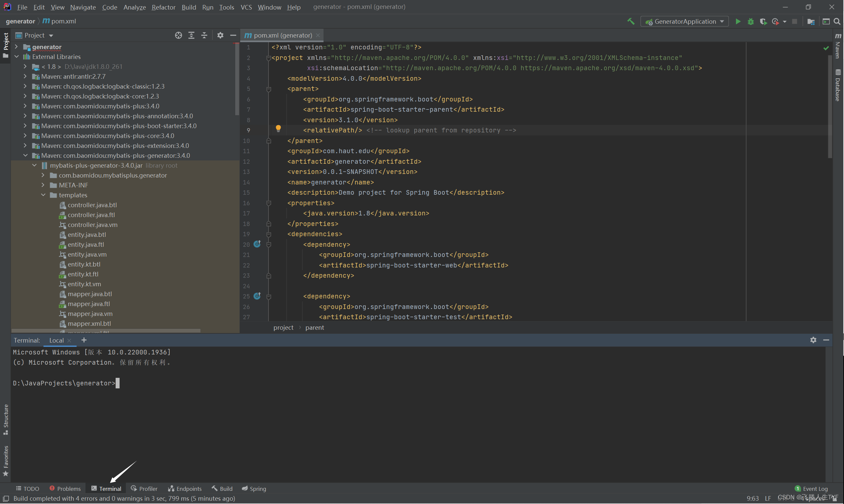The height and width of the screenshot is (504, 844).
Task: Expand the META-INF folder
Action: point(43,185)
